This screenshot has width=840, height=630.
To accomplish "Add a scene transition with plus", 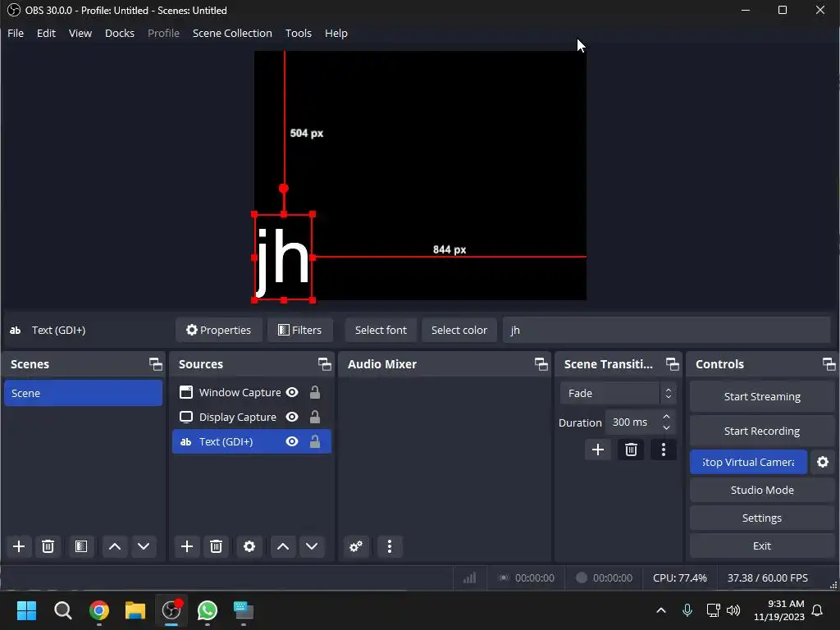I will coord(598,450).
